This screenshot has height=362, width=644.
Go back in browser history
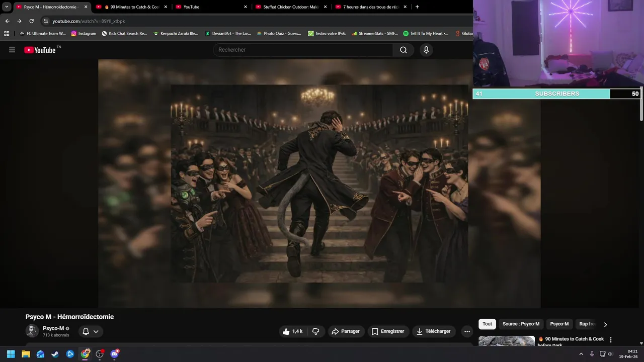coord(7,21)
